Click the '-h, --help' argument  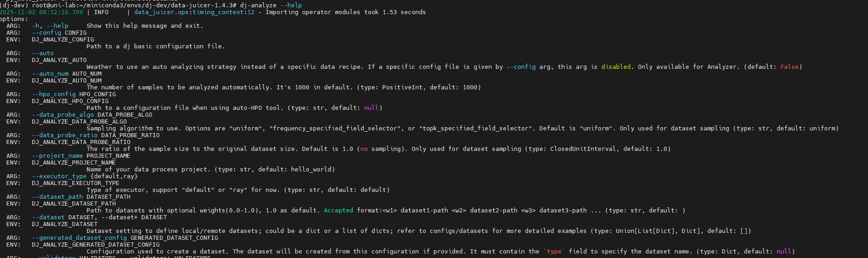click(x=50, y=26)
